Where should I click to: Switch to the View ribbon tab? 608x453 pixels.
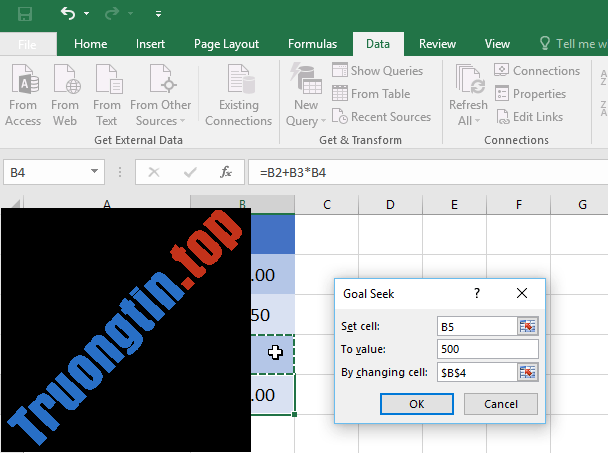[x=497, y=44]
